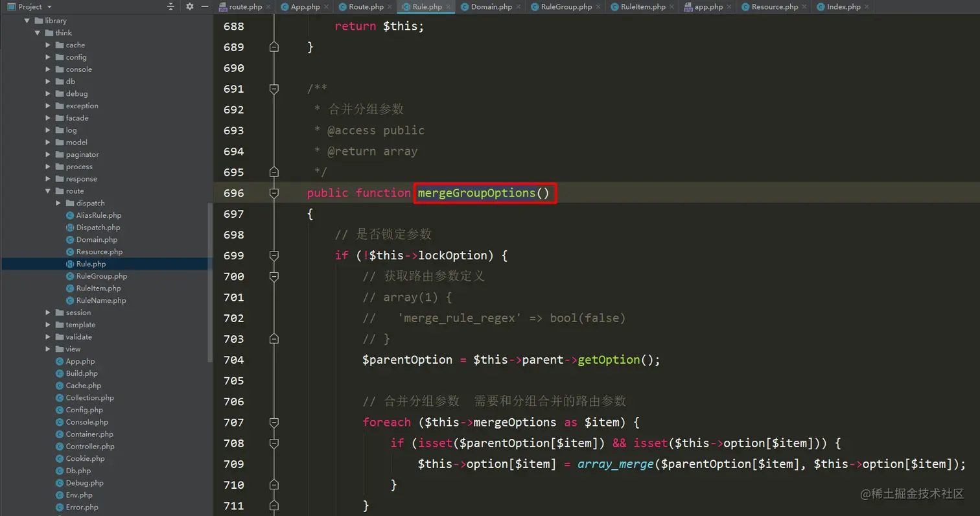This screenshot has width=980, height=516.
Task: Open the Project view dropdown
Action: [x=49, y=6]
